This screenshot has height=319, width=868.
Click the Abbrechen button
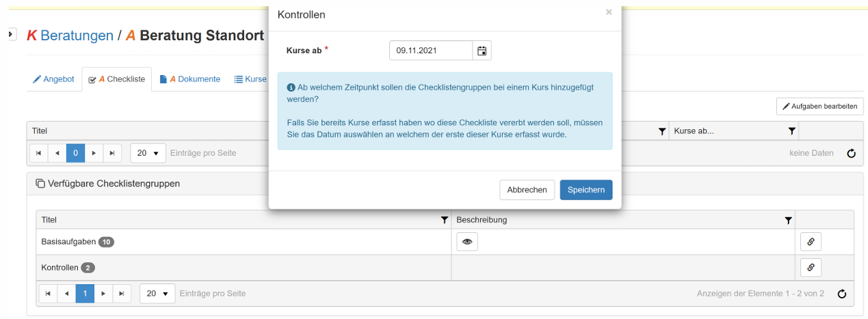tap(527, 190)
